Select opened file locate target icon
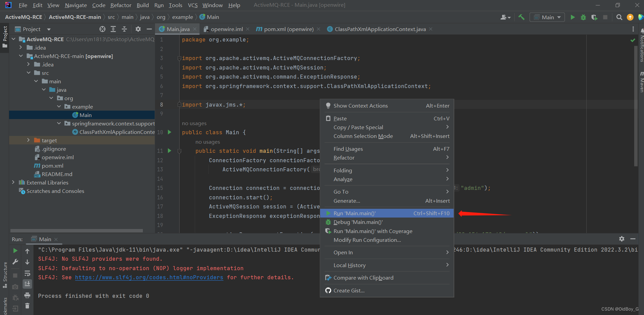Image resolution: width=644 pixels, height=315 pixels. (102, 29)
